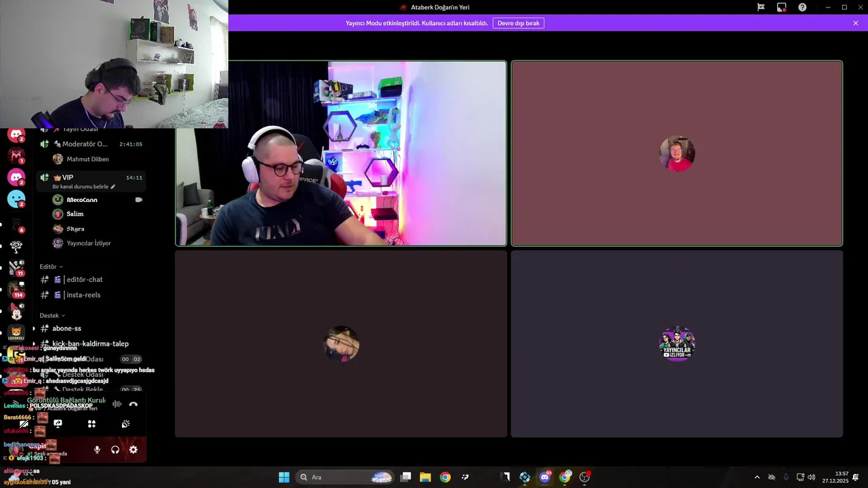
Task: Collapse the Editör category
Action: coord(51,266)
